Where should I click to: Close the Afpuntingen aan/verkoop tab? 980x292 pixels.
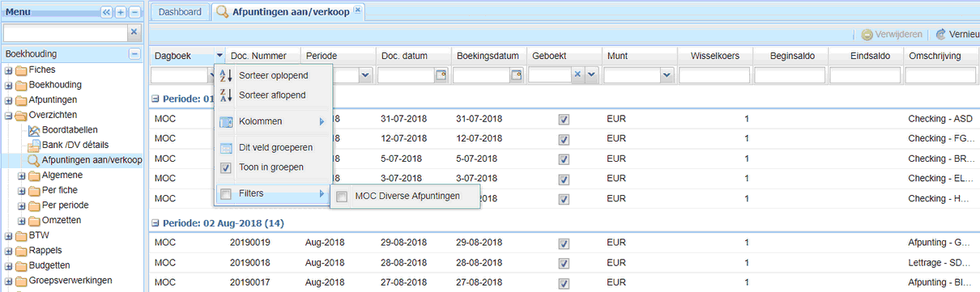[x=357, y=10]
